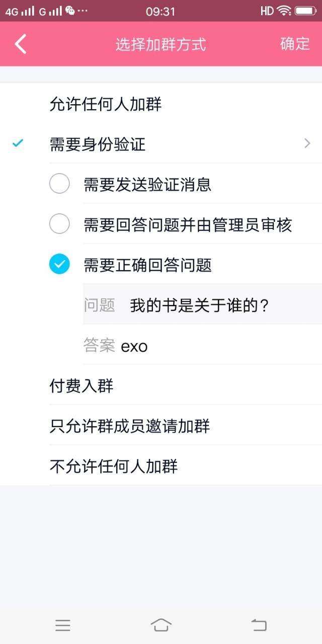Tap the battery icon in status bar
Viewport: 322px width, 644px height.
[305, 10]
